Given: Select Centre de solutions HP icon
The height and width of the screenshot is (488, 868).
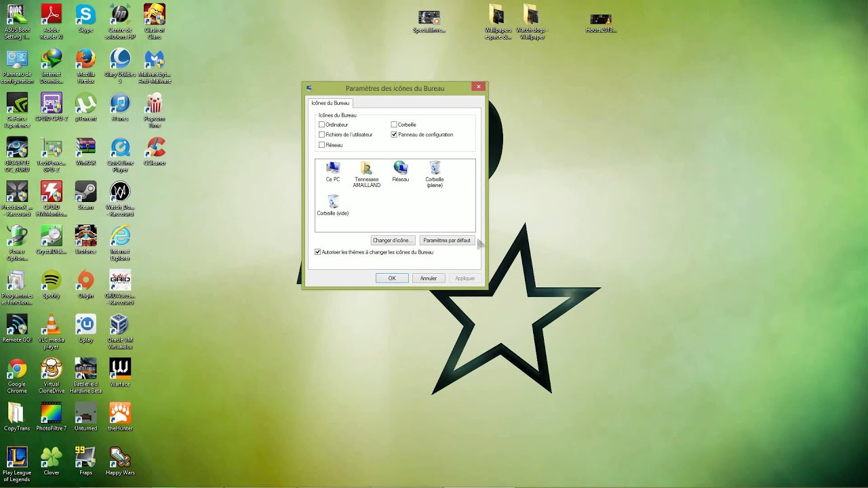Looking at the screenshot, I should point(120,22).
